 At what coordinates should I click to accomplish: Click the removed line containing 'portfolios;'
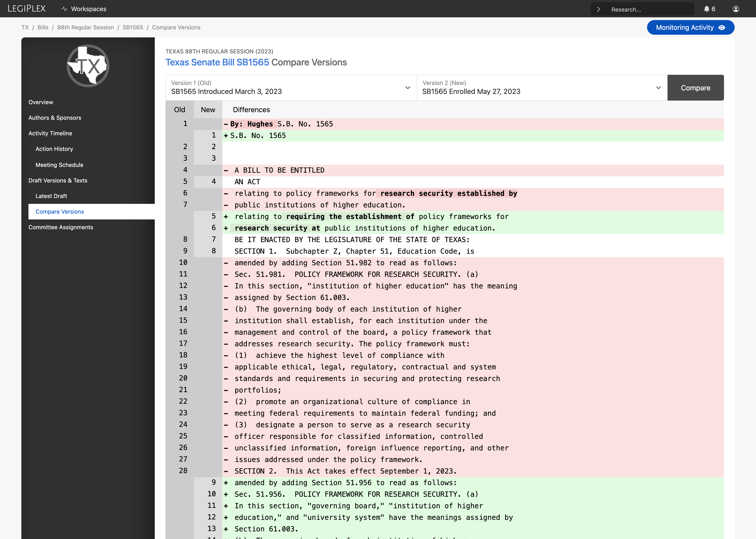[x=473, y=390]
